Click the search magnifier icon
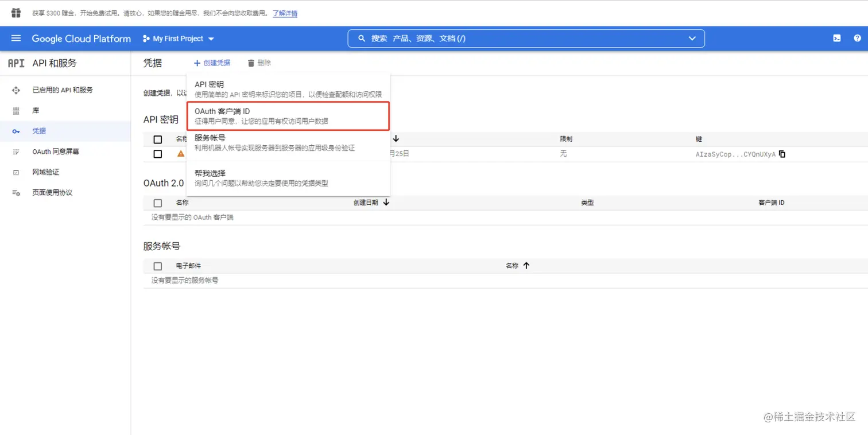The width and height of the screenshot is (868, 435). [362, 38]
